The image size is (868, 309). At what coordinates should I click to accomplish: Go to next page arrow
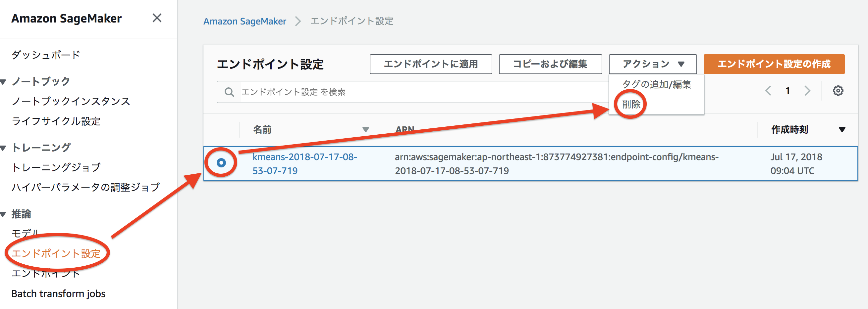point(807,91)
